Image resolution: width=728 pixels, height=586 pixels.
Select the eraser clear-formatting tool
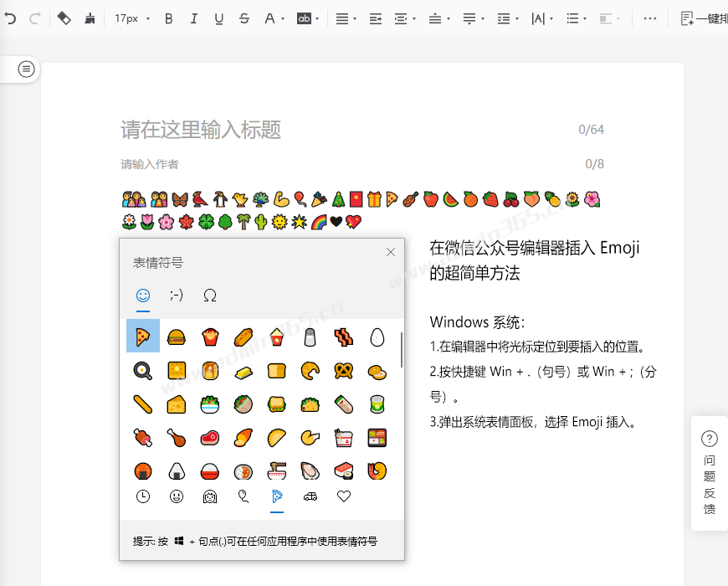pos(64,18)
